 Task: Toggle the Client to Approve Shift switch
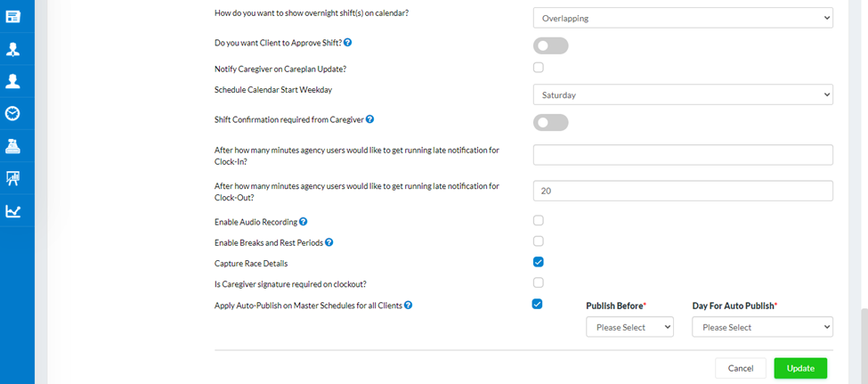(x=550, y=45)
